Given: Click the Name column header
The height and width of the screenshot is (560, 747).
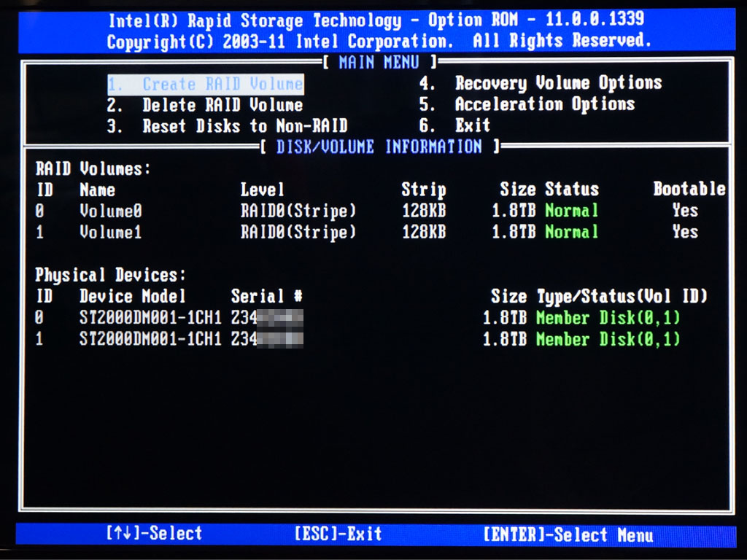Looking at the screenshot, I should tap(97, 190).
